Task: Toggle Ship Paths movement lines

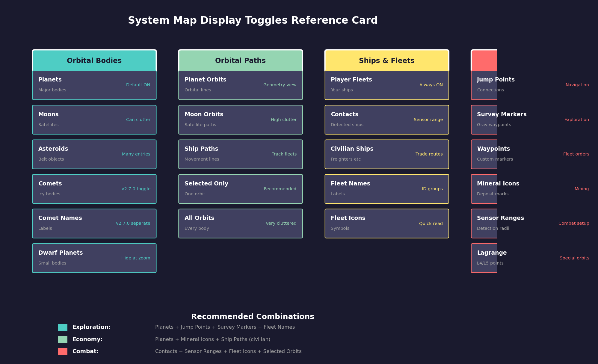Action: (240, 154)
